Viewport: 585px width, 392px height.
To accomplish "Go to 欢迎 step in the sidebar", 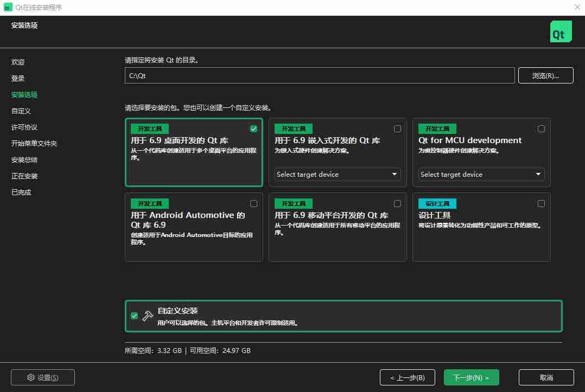I will click(18, 62).
